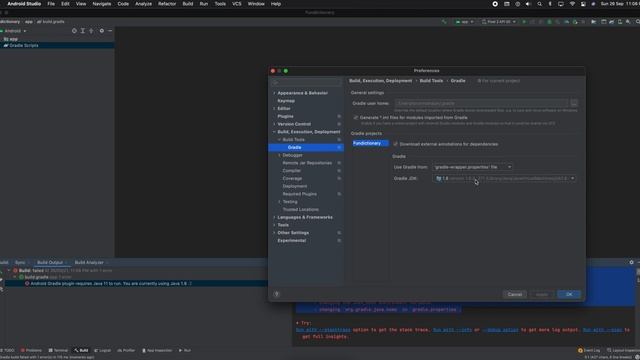640x360 pixels.
Task: Click the Make Project hammer icon
Action: click(x=444, y=22)
